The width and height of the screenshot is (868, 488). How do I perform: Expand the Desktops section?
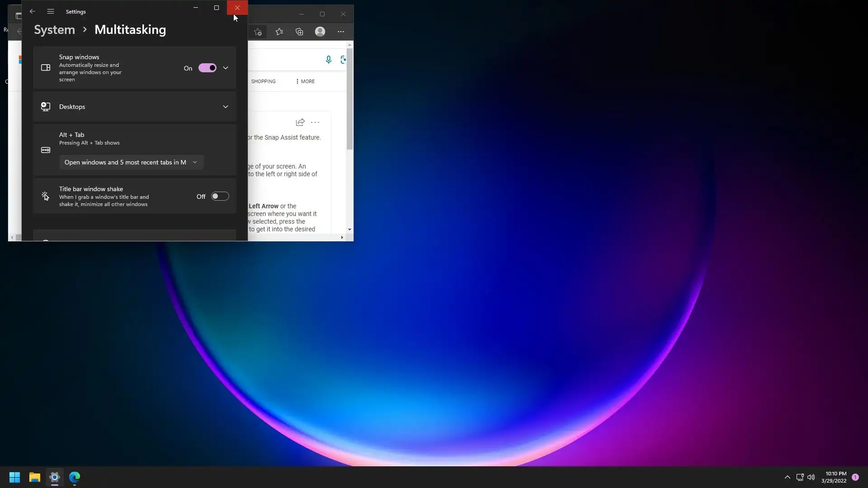click(x=226, y=107)
